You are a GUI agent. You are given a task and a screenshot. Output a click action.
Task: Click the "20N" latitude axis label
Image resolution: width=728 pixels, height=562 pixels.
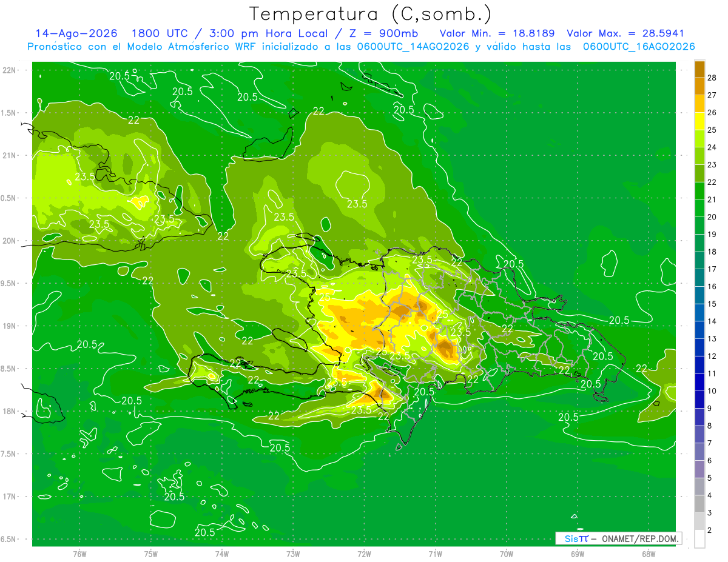pyautogui.click(x=8, y=241)
